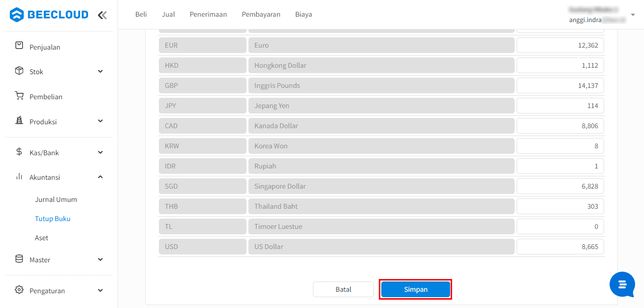Collapse the sidebar with the double-chevron icon
This screenshot has width=644, height=308.
pyautogui.click(x=102, y=15)
